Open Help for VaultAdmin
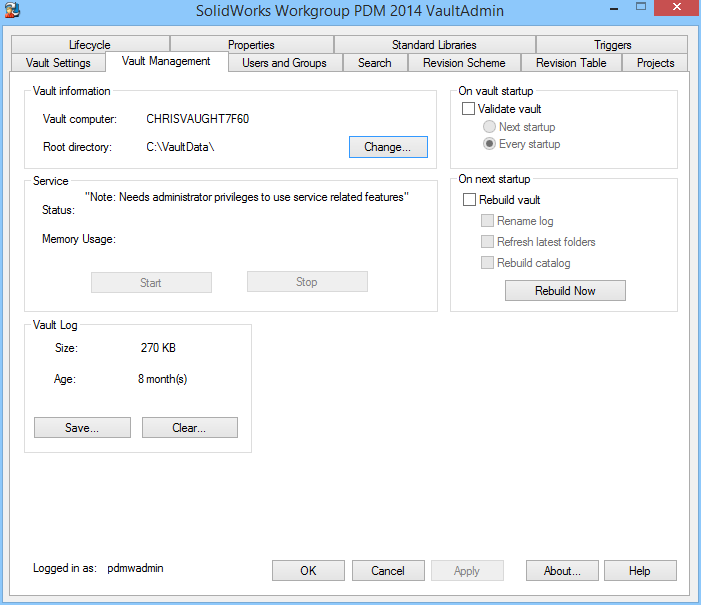The height and width of the screenshot is (605, 701). [x=640, y=571]
